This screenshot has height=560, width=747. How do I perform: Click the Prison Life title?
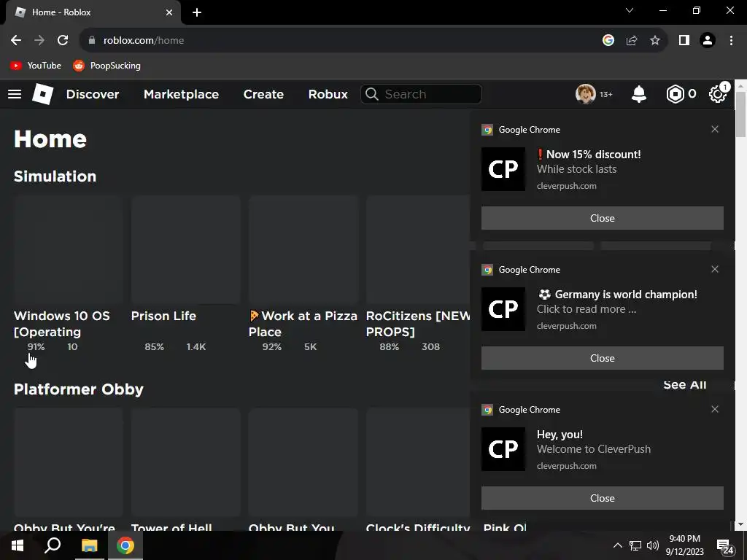click(x=163, y=316)
